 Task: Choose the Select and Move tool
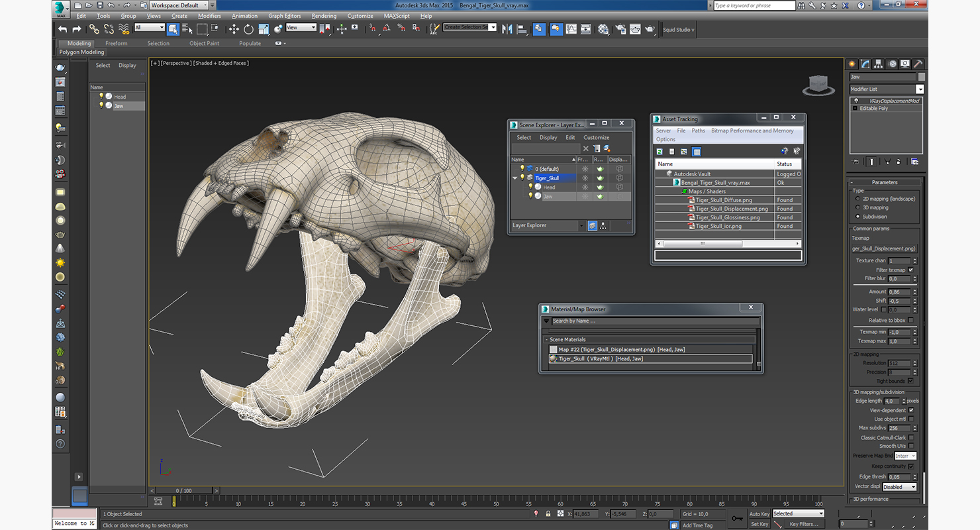[x=234, y=29]
